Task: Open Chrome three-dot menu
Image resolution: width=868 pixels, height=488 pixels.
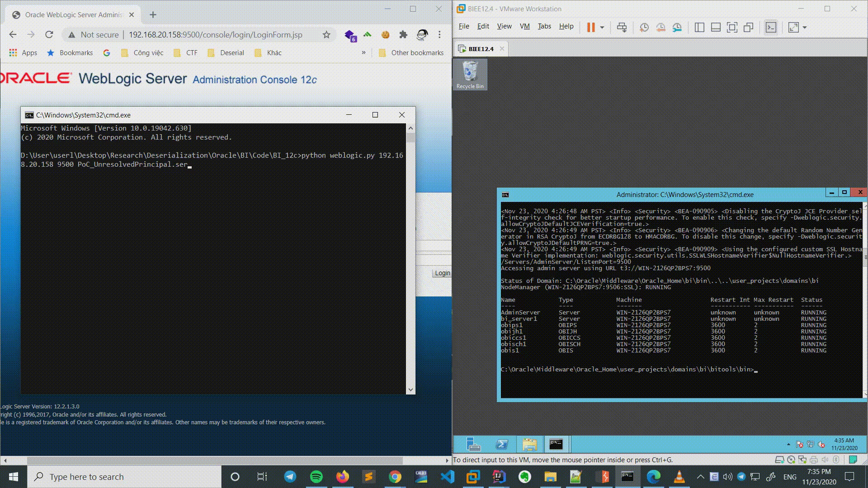Action: tap(439, 34)
